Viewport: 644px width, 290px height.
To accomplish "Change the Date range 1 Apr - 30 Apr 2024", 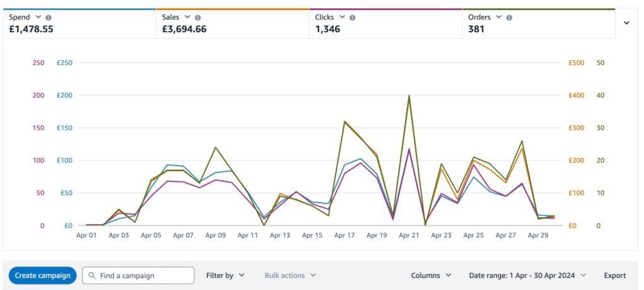I will [527, 276].
